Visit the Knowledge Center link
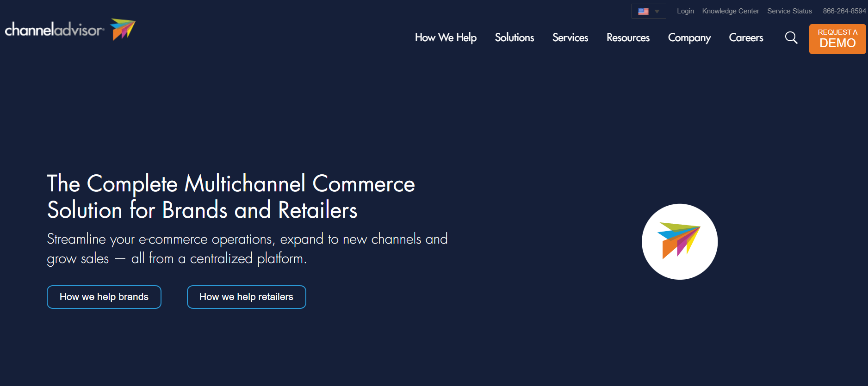Image resolution: width=868 pixels, height=386 pixels. (730, 11)
